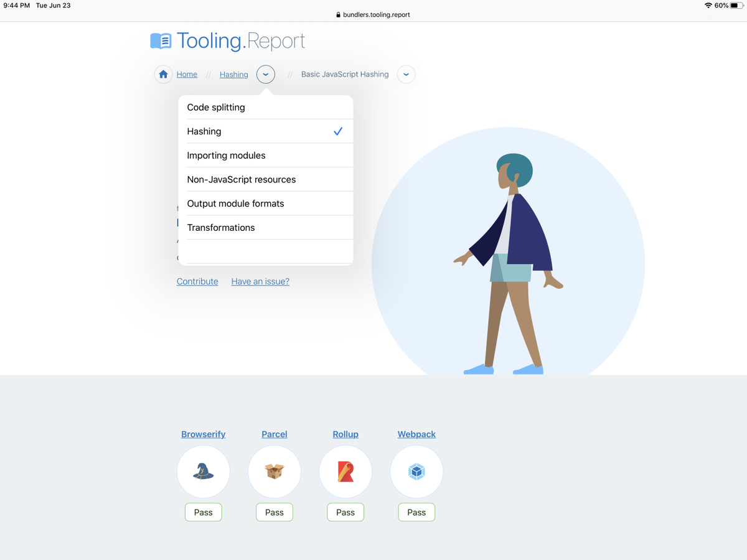747x560 pixels.
Task: Collapse the topic chevron next to Hashing
Action: (x=266, y=74)
